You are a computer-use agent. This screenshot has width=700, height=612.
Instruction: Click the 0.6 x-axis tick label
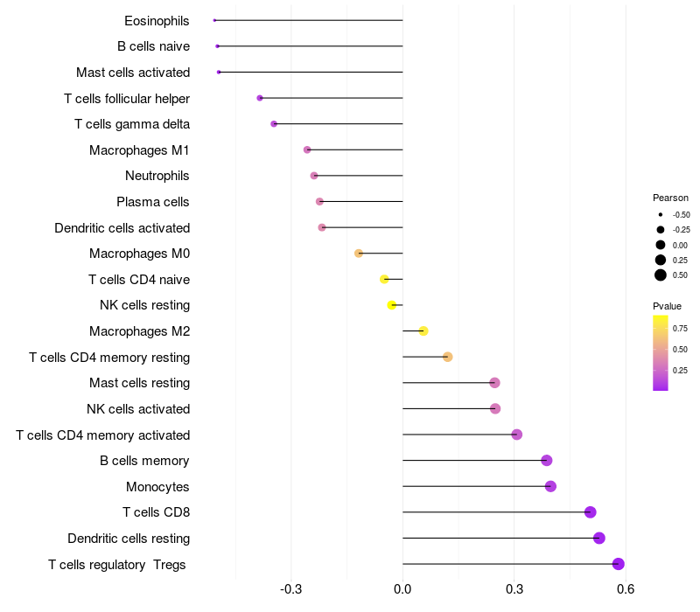[626, 589]
